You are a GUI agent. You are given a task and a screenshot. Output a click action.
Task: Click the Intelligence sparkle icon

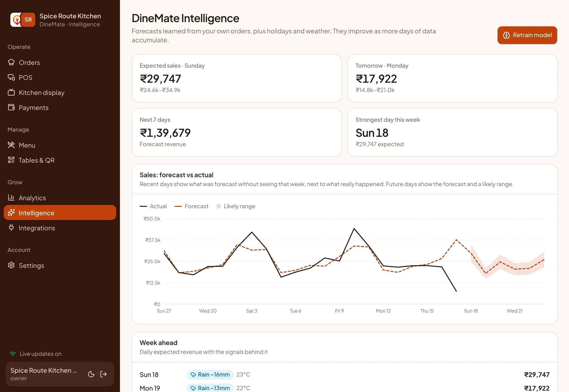pos(11,212)
